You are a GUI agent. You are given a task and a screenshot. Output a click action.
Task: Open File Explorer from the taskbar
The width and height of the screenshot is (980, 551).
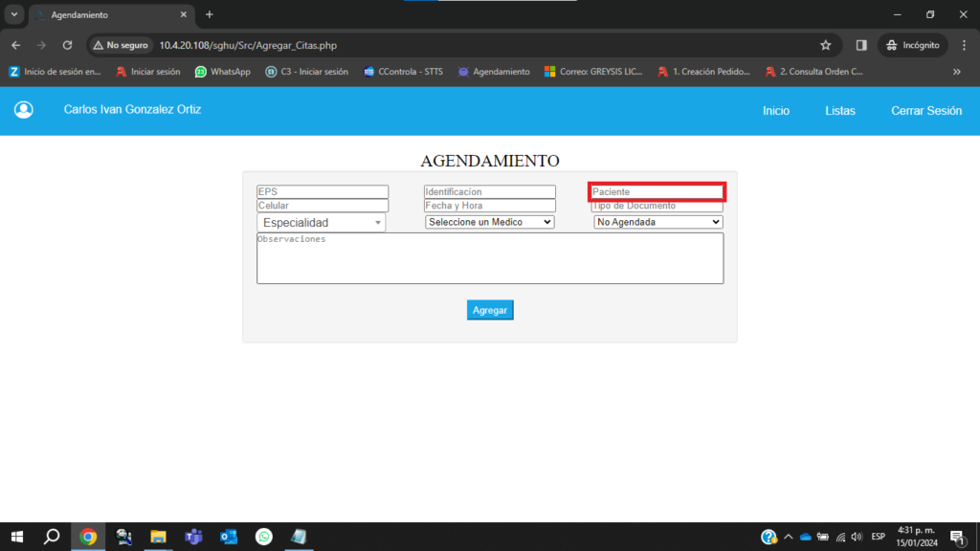tap(158, 537)
